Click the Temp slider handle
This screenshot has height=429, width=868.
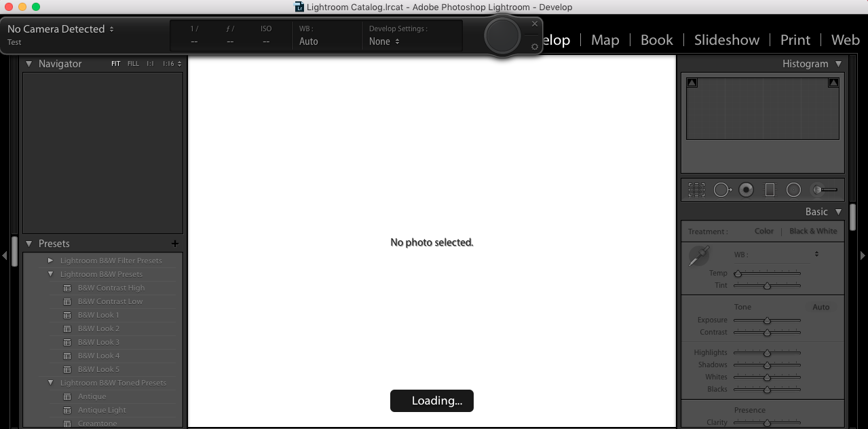[x=738, y=274]
